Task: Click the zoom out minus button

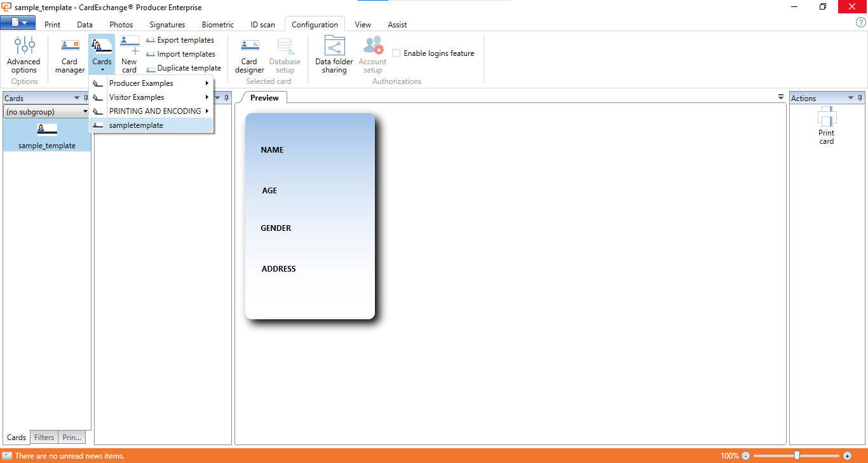Action: [746, 456]
